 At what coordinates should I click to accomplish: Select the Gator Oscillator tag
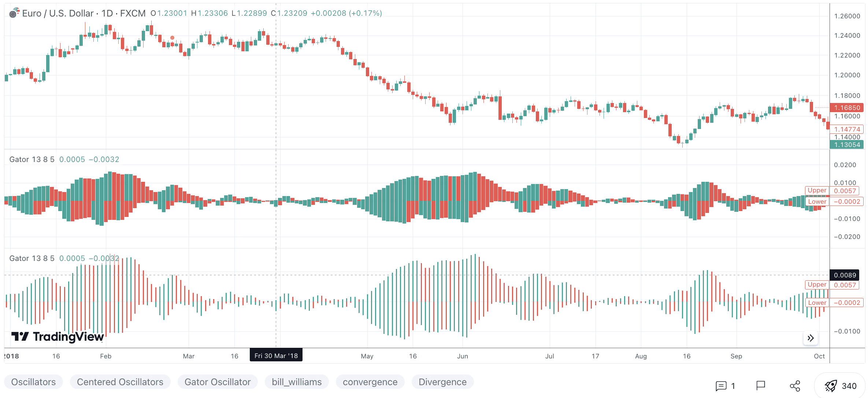[217, 382]
